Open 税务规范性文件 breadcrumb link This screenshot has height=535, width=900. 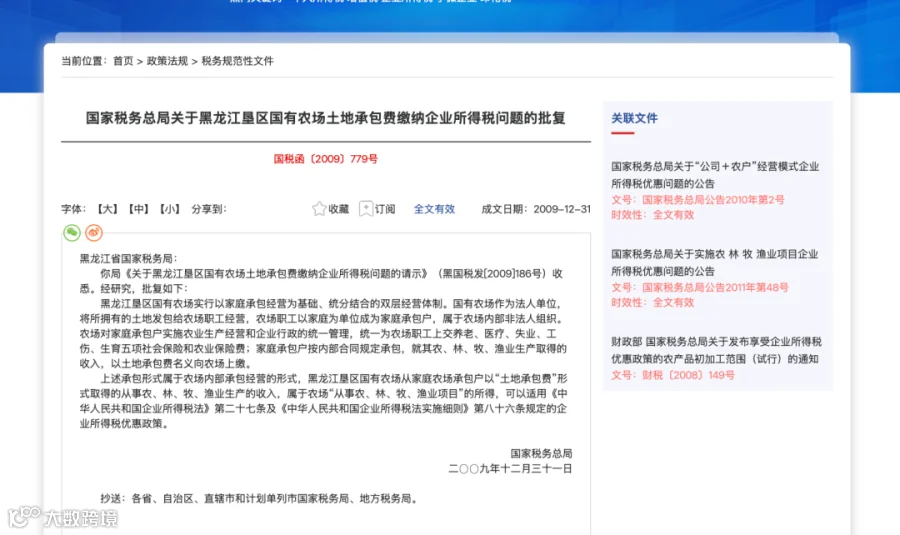click(238, 61)
